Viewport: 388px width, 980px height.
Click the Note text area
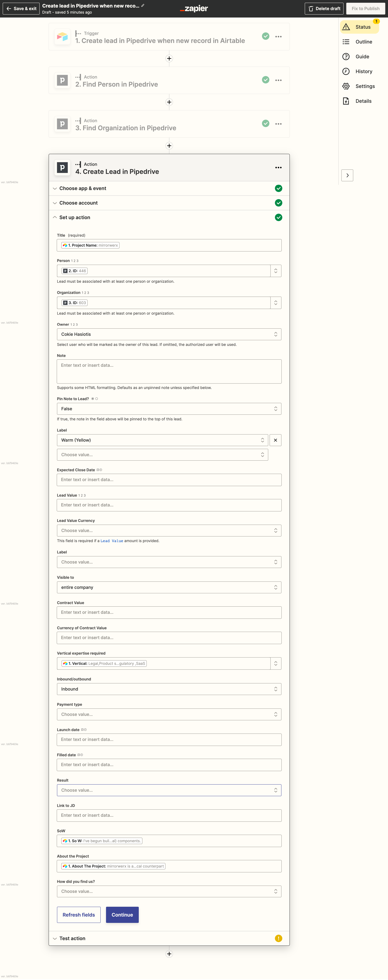(169, 371)
